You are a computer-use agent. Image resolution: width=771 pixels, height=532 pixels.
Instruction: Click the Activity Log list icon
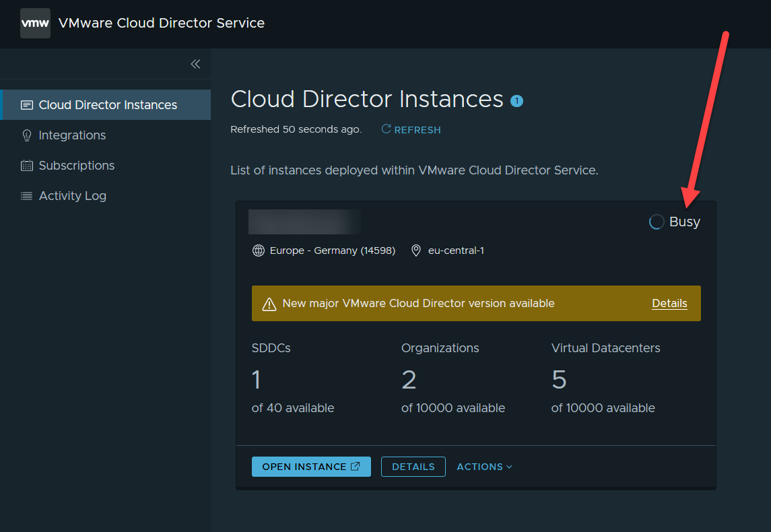point(27,196)
